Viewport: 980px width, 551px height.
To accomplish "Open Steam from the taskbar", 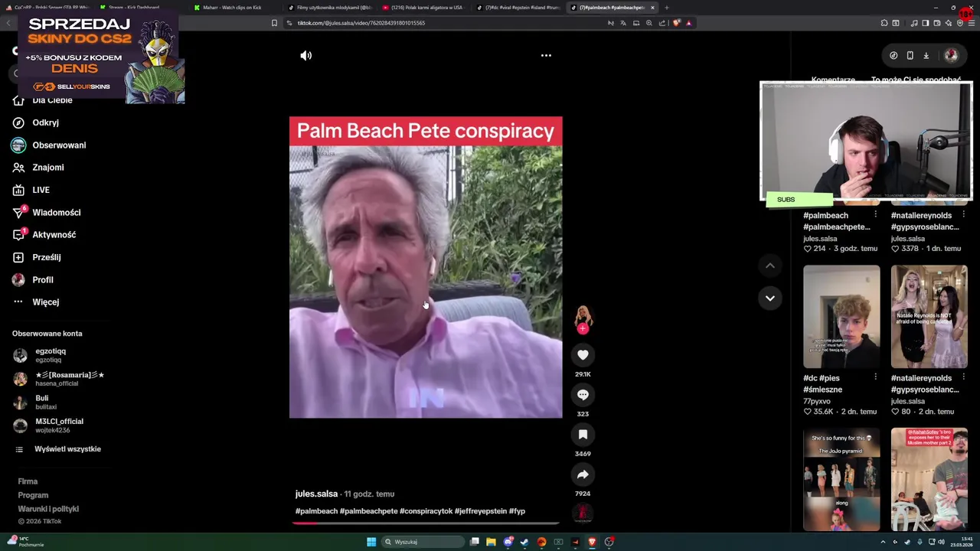I will click(524, 542).
